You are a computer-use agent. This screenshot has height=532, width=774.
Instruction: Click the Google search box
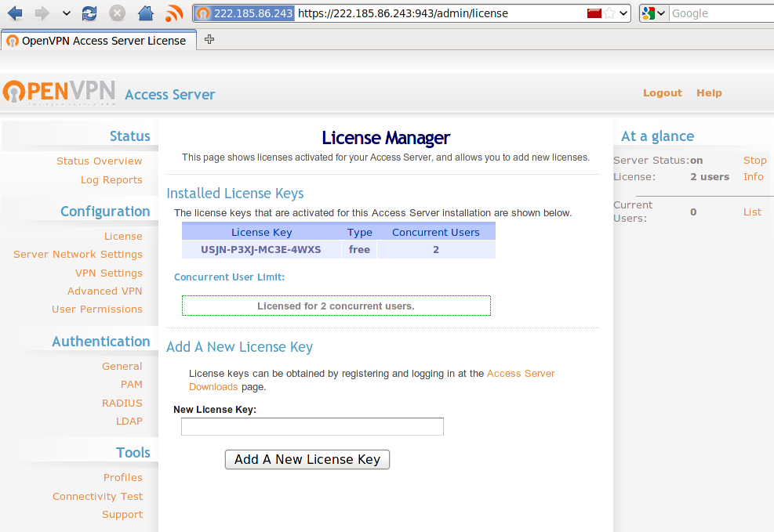pos(721,13)
